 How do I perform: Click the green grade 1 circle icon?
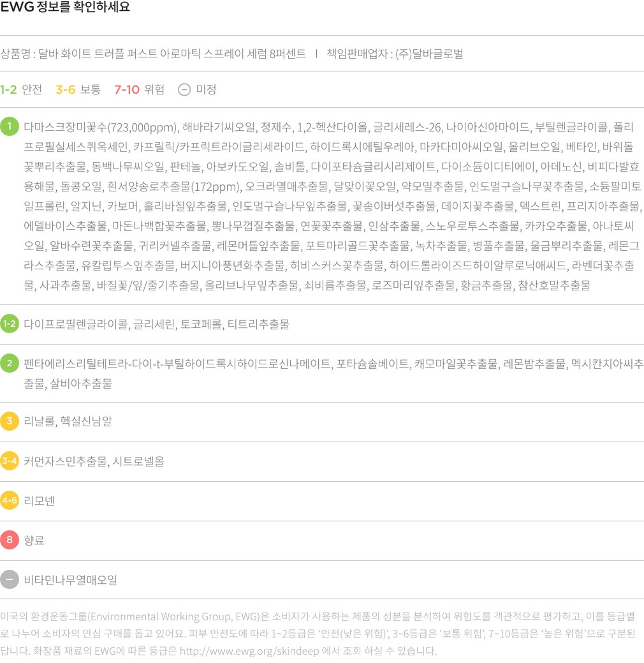10,126
